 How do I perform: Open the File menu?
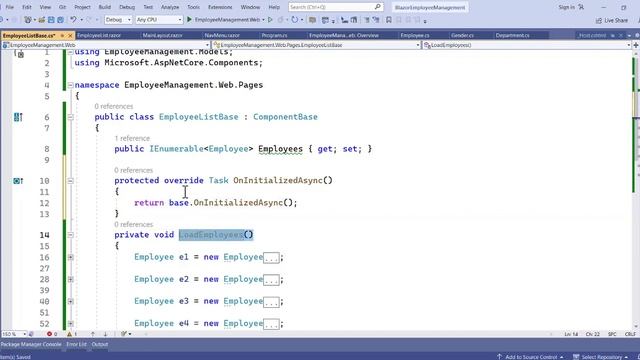pos(10,7)
